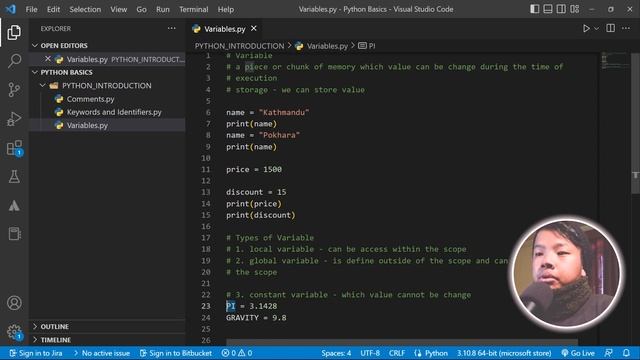The width and height of the screenshot is (640, 360).
Task: Toggle the bottom Panel visibility
Action: (548, 9)
